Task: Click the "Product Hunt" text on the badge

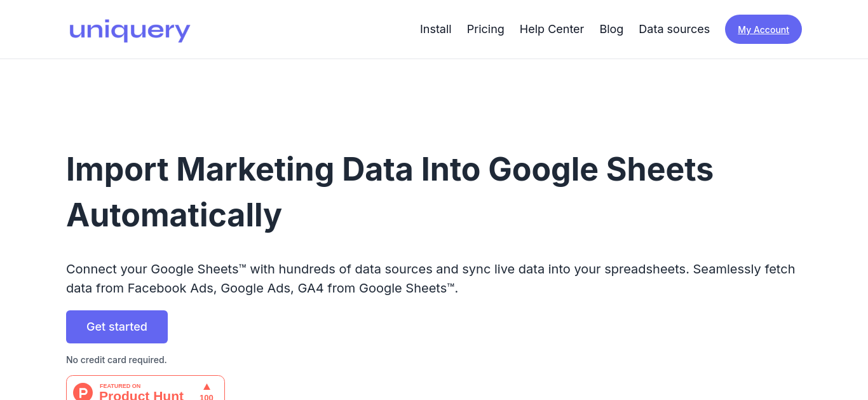Action: [141, 396]
